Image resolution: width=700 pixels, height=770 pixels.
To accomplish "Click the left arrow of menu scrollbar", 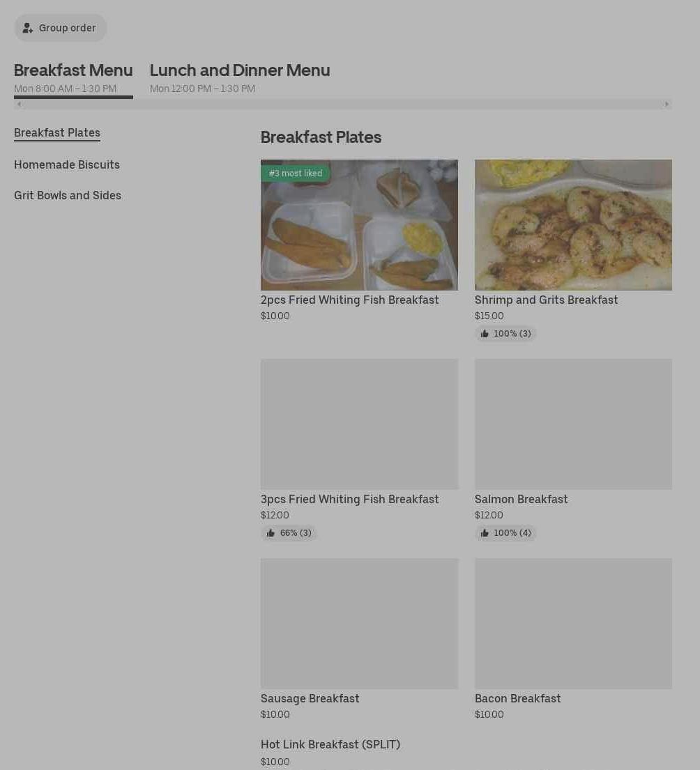I will pos(19,105).
